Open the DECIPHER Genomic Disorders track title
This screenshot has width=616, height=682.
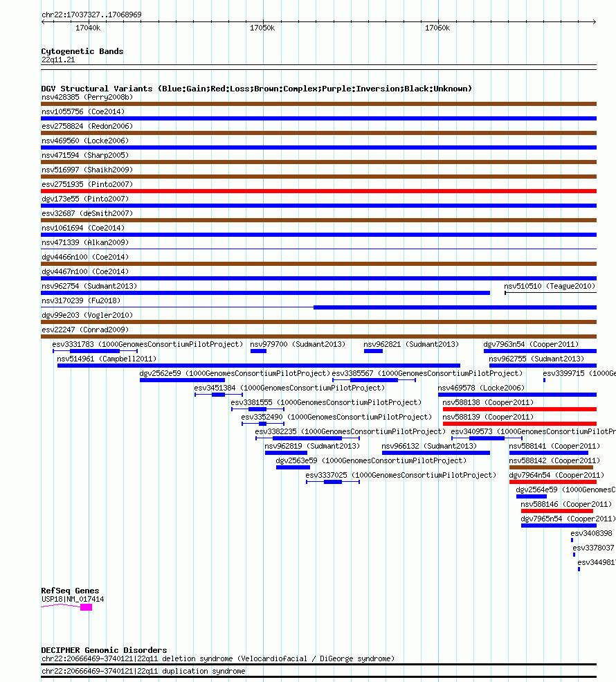pos(104,650)
